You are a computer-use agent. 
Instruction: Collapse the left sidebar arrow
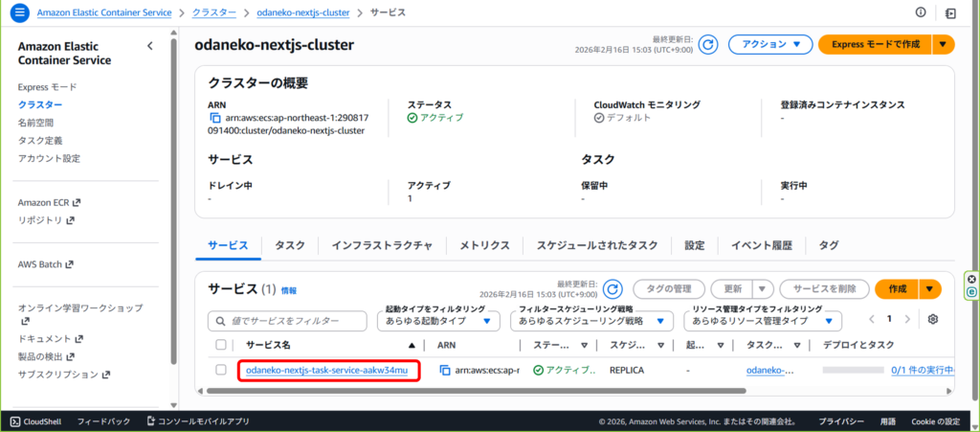point(149,46)
